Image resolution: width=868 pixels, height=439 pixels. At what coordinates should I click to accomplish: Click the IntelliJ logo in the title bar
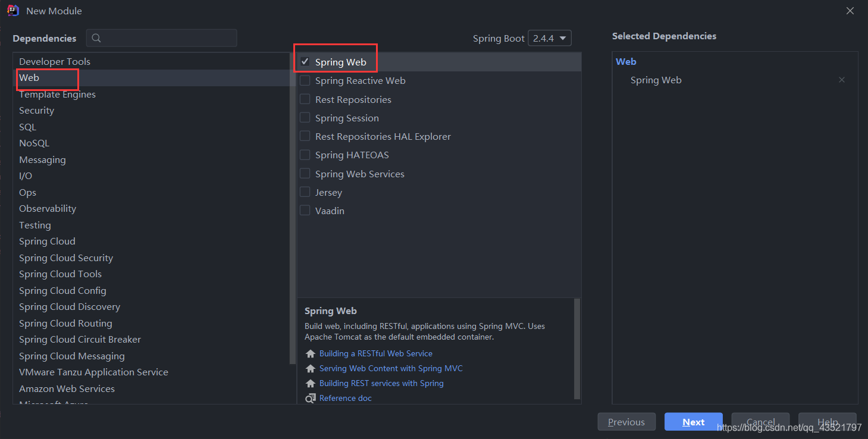13,10
